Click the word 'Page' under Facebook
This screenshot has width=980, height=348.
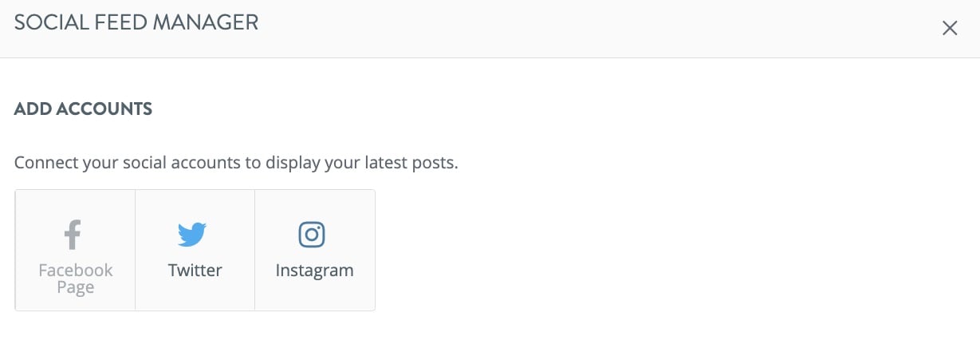tap(76, 288)
